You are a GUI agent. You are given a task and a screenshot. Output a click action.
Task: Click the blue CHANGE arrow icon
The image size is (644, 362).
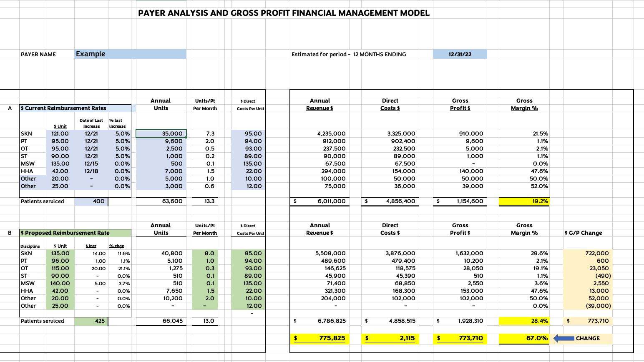pyautogui.click(x=564, y=338)
